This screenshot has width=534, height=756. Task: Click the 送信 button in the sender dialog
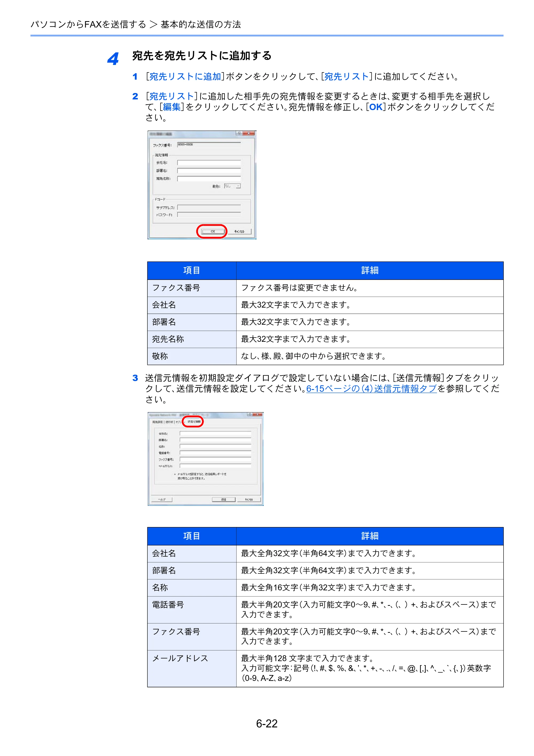223,499
